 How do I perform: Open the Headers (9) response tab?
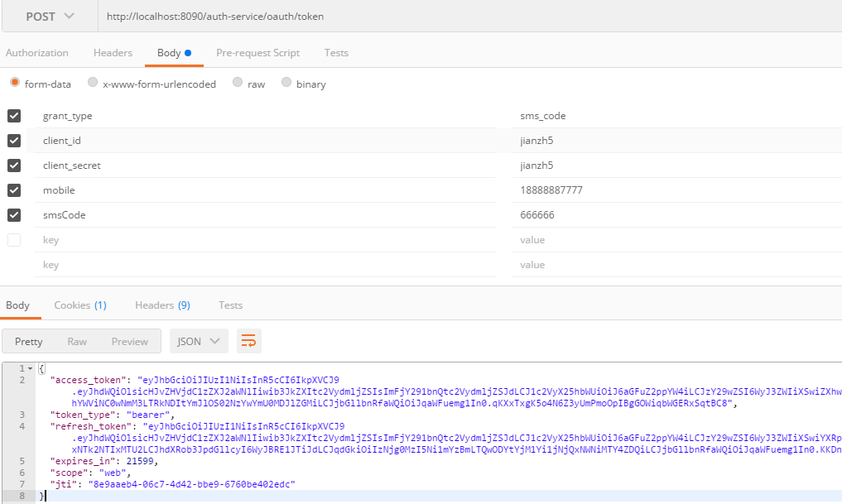coord(162,305)
